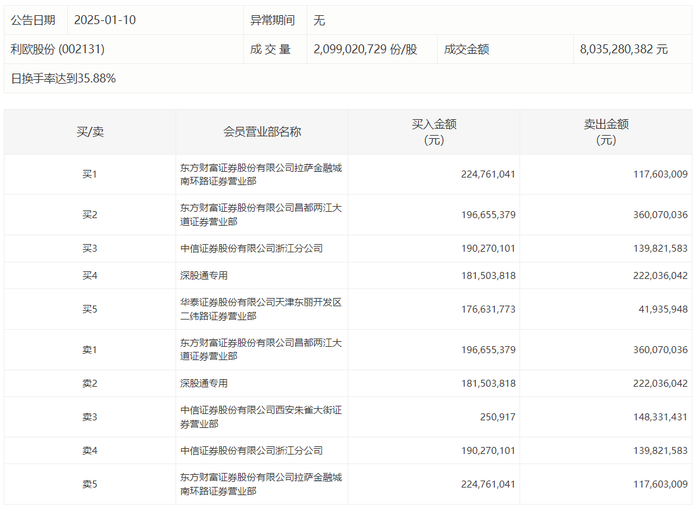Screen dimensions: 700x511
Task: Select sell amount 41,935,948
Action: pos(663,309)
